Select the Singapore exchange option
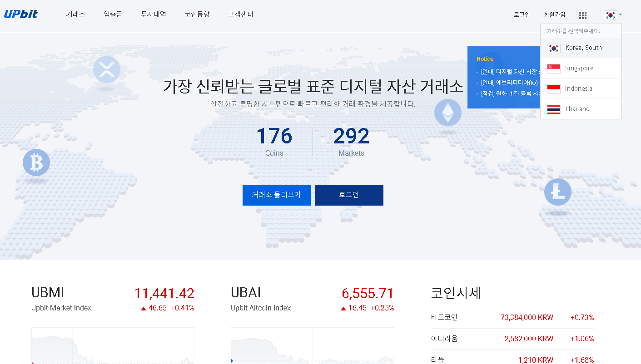Screen dimensions: 641x364 coord(581,68)
